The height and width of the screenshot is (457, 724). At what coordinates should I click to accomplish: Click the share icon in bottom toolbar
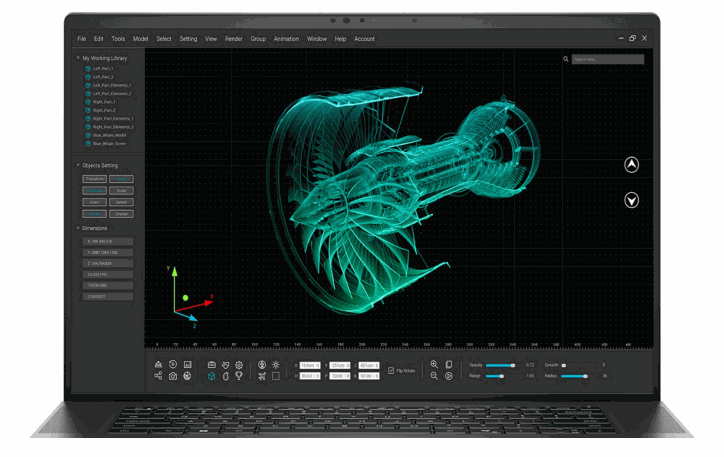point(158,376)
